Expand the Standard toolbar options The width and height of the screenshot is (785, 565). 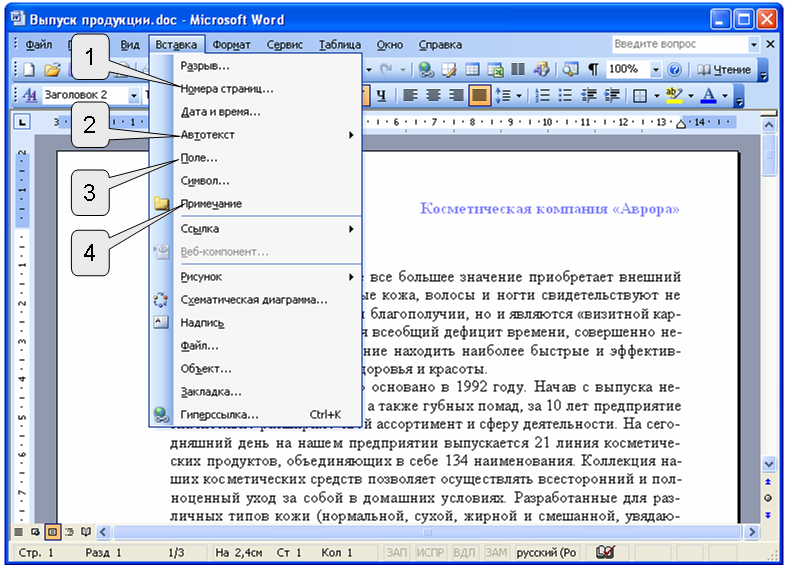763,70
